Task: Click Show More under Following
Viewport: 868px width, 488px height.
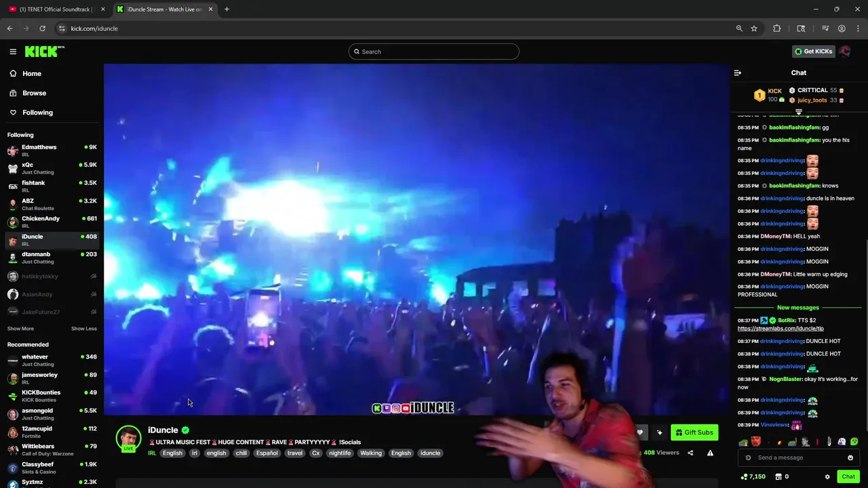Action: [x=20, y=329]
